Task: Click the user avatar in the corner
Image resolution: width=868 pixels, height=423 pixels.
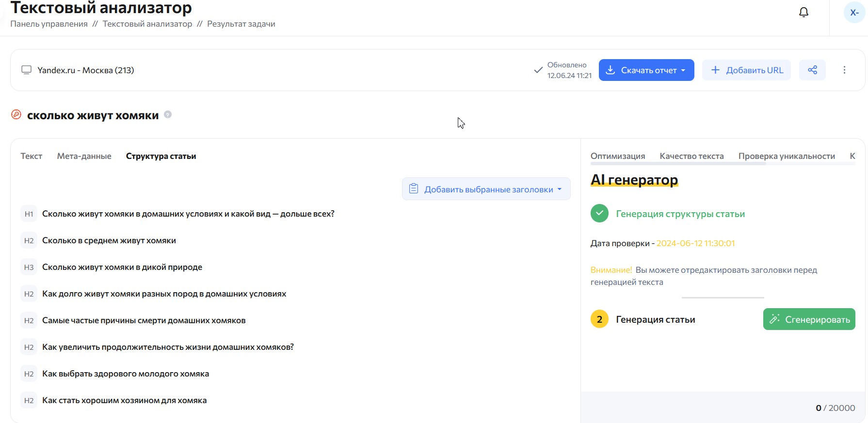Action: (x=854, y=13)
